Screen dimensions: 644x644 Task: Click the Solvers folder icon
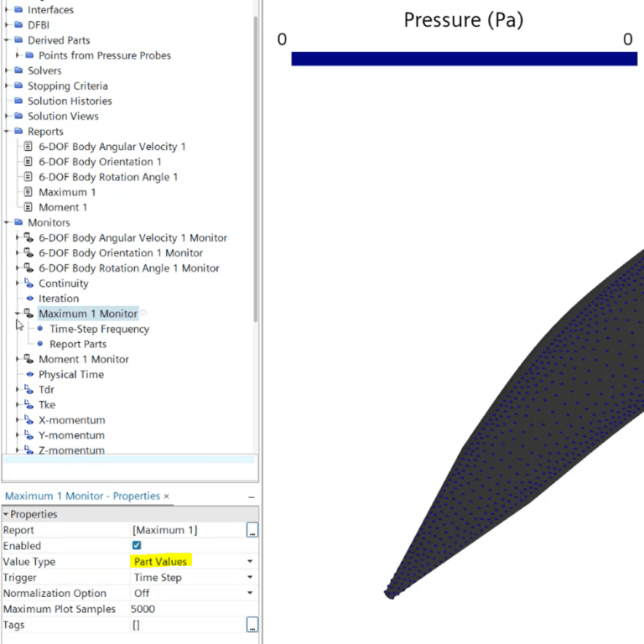(18, 70)
